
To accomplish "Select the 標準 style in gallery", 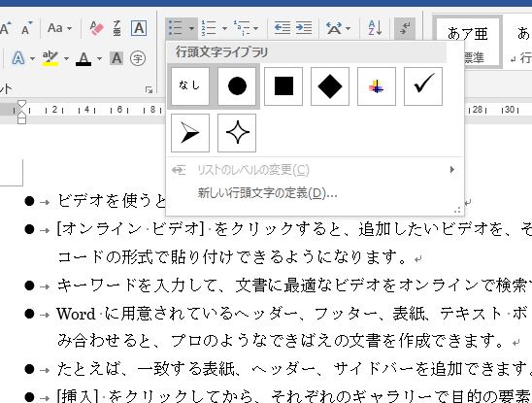I will pyautogui.click(x=467, y=42).
